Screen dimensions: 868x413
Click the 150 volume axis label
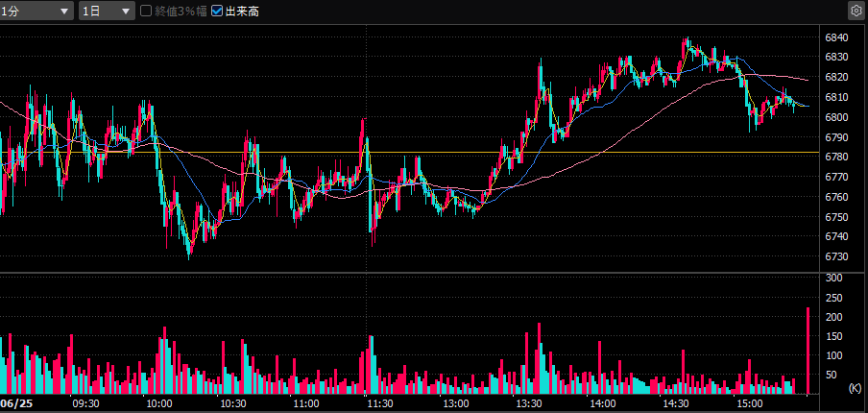coord(834,336)
